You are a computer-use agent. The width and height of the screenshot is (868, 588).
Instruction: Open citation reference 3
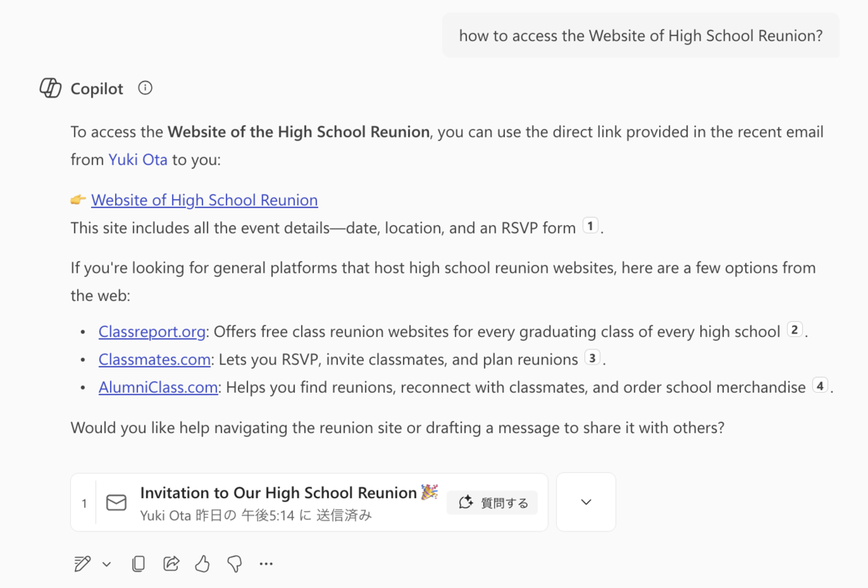592,358
